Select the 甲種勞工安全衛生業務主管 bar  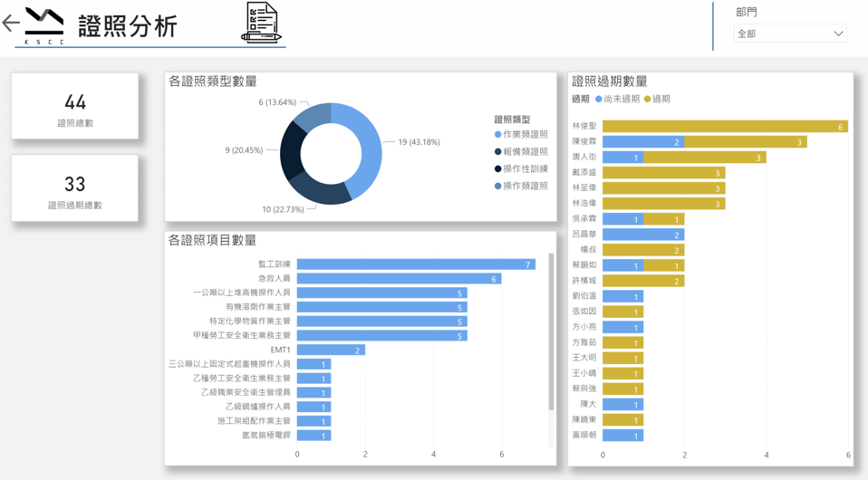(x=382, y=335)
